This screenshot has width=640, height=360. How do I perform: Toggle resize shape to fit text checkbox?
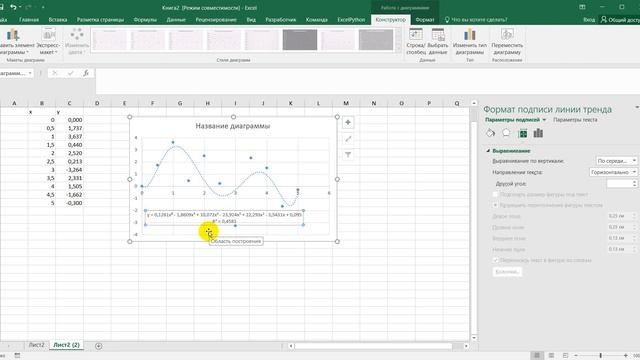496,194
